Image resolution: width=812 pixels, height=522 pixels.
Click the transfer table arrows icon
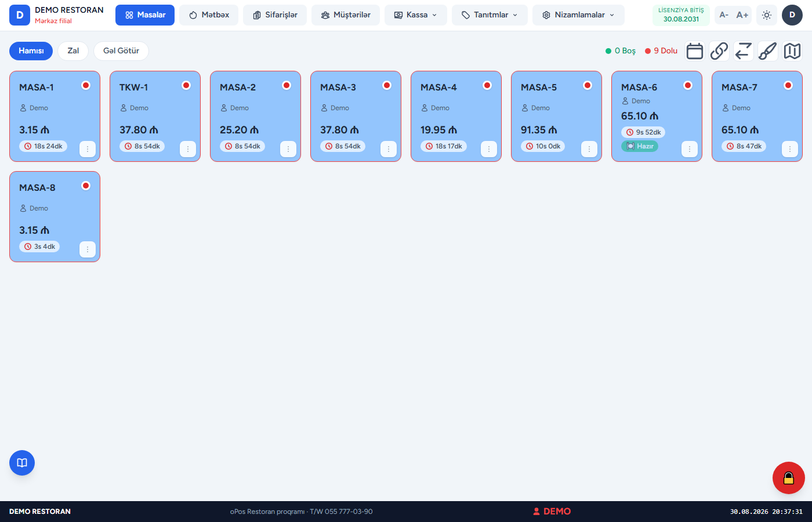tap(744, 51)
